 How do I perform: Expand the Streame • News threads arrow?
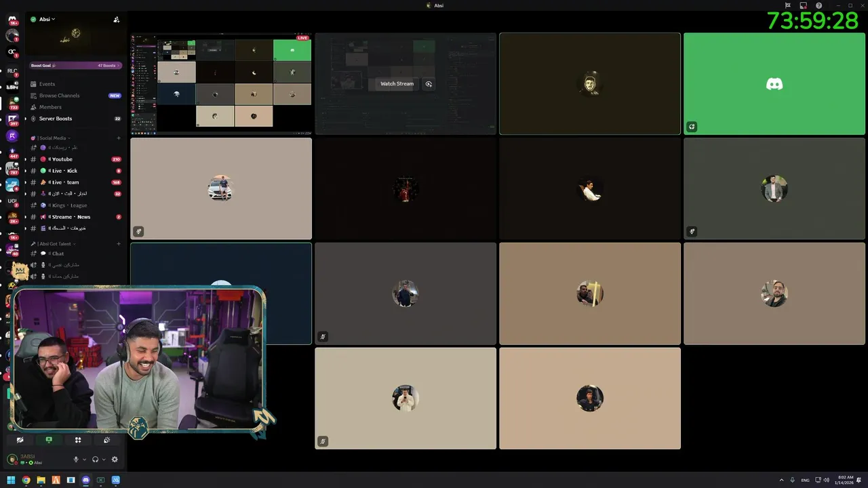pos(25,217)
